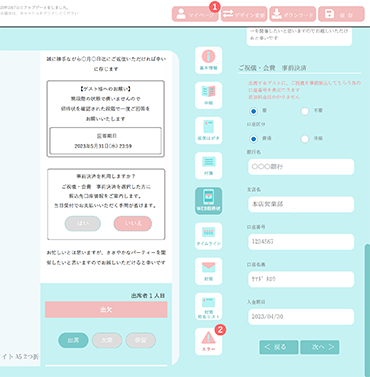Open the タイムライン section
Image resolution: width=370 pixels, height=377 pixels.
tap(209, 236)
